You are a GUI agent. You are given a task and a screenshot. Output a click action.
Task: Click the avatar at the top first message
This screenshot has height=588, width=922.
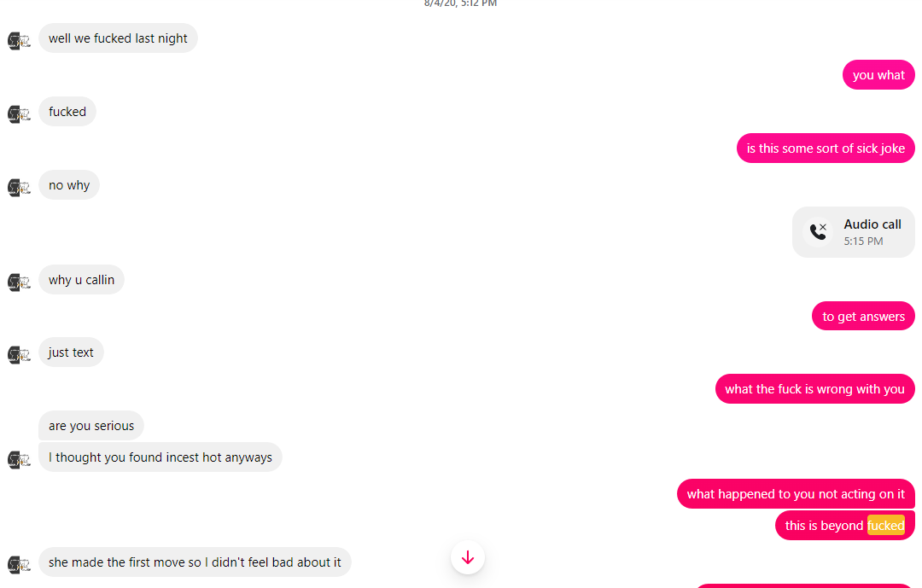(x=19, y=41)
